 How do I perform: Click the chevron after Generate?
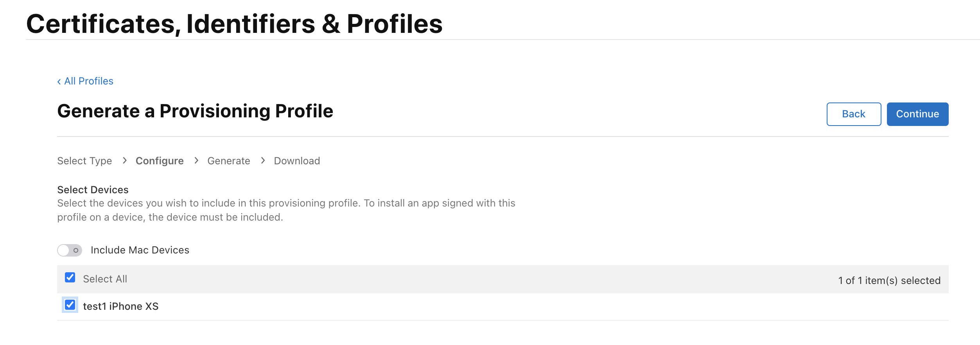[x=263, y=160]
